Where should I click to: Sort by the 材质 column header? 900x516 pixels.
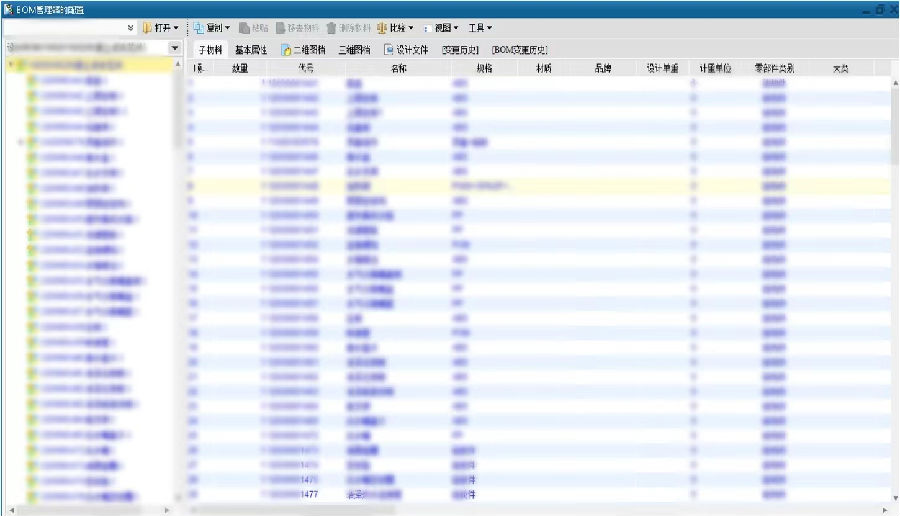544,68
